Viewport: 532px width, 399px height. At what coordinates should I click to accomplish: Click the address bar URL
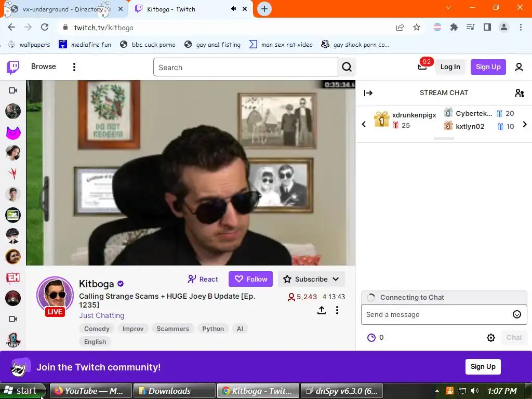pos(103,28)
